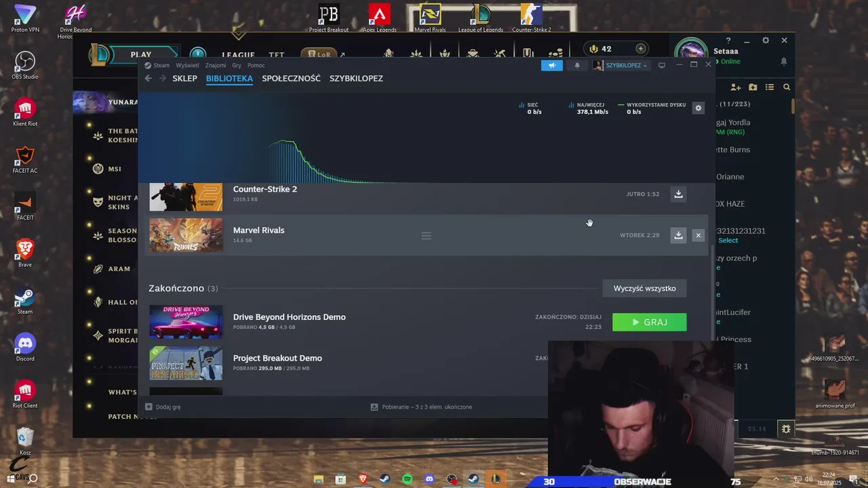Open SPOŁECZNOŚĆ tab in Steam
Image resolution: width=868 pixels, height=488 pixels.
(291, 79)
